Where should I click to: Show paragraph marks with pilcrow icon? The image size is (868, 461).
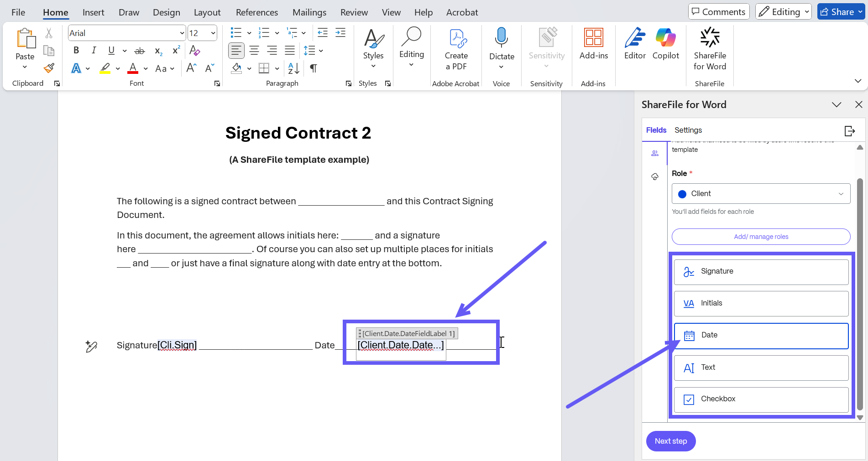[x=314, y=68]
